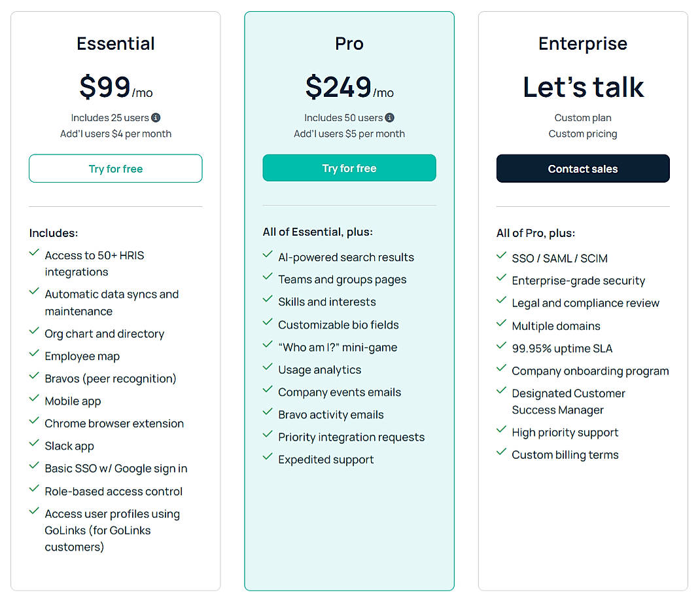Click the checkmark beside Mobile app feature
The width and height of the screenshot is (700, 599).
[34, 400]
